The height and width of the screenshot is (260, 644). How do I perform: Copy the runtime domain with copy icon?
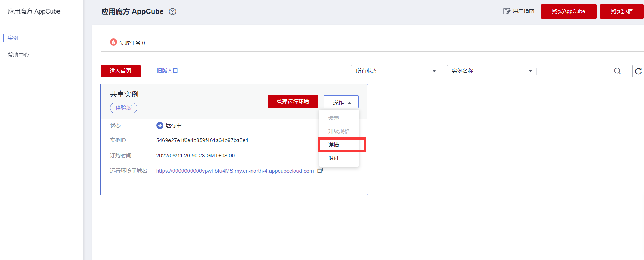point(320,171)
